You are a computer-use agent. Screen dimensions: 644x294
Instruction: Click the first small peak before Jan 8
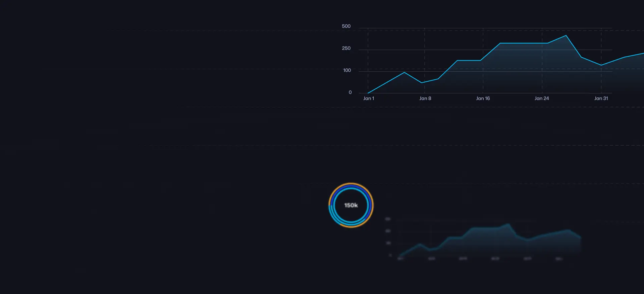click(x=404, y=72)
